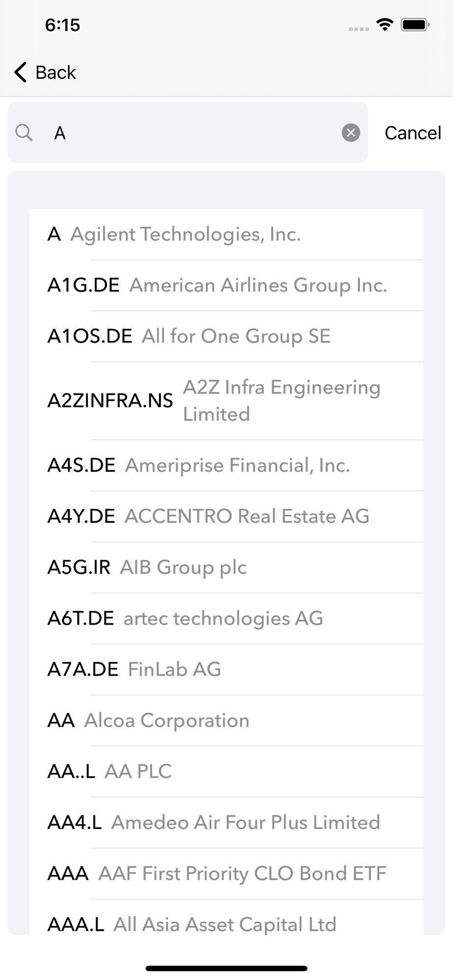Select A4Y.DE ACCENTRO Real Estate AG
This screenshot has height=980, width=453.
coord(226,516)
